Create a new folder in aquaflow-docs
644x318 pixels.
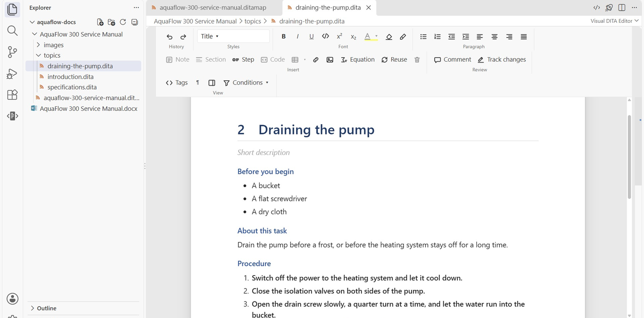click(111, 22)
